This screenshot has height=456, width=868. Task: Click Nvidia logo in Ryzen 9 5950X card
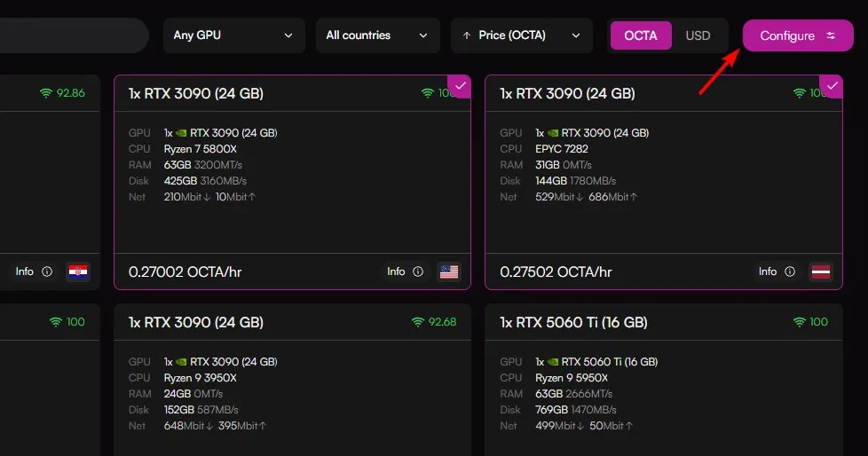tap(552, 362)
